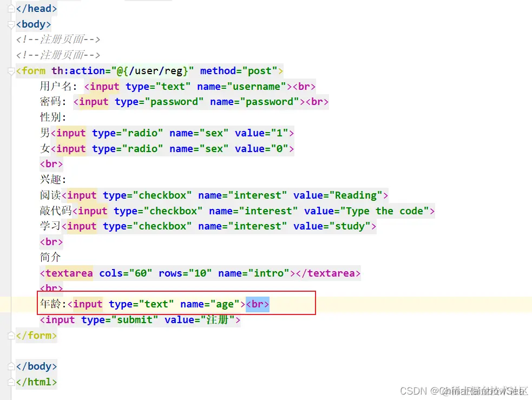Click the value="1" radio attribute
Image resolution: width=532 pixels, height=400 pixels.
click(x=261, y=133)
